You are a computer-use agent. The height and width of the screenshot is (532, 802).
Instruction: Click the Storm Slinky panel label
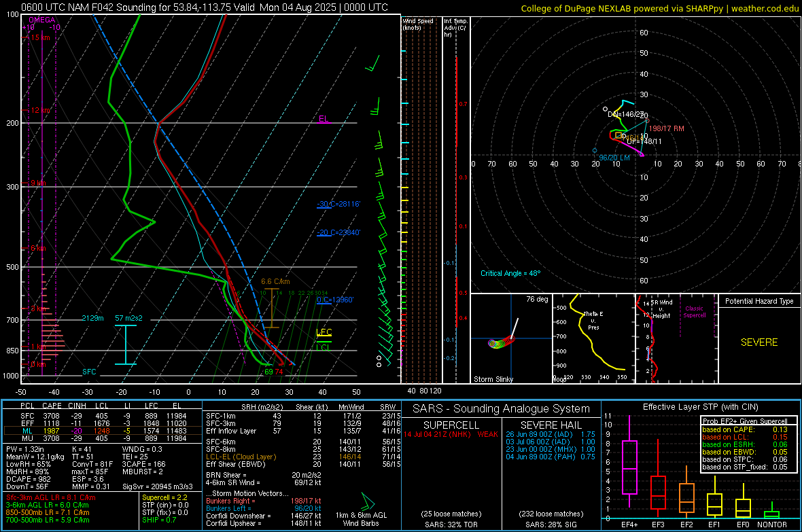tap(493, 379)
